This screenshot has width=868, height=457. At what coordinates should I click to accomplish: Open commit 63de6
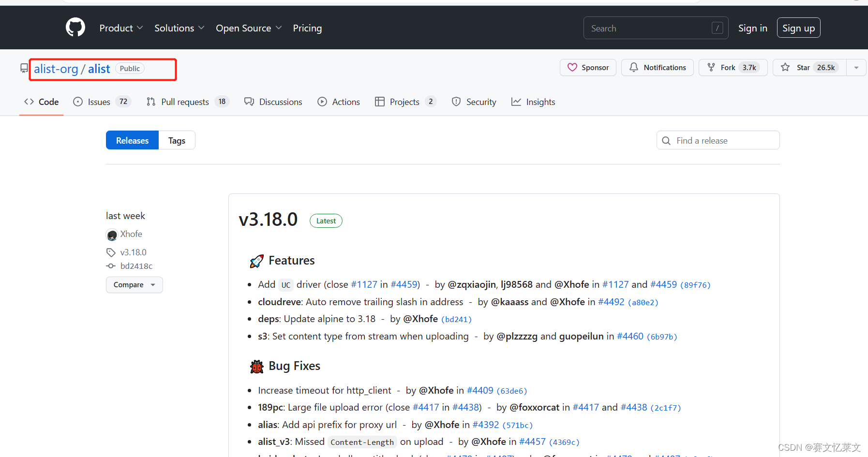click(512, 391)
